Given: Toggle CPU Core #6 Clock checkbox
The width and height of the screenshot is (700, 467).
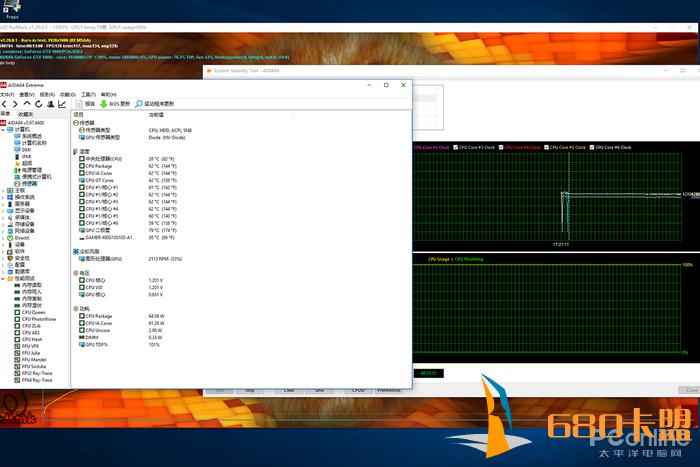Looking at the screenshot, I should [592, 147].
